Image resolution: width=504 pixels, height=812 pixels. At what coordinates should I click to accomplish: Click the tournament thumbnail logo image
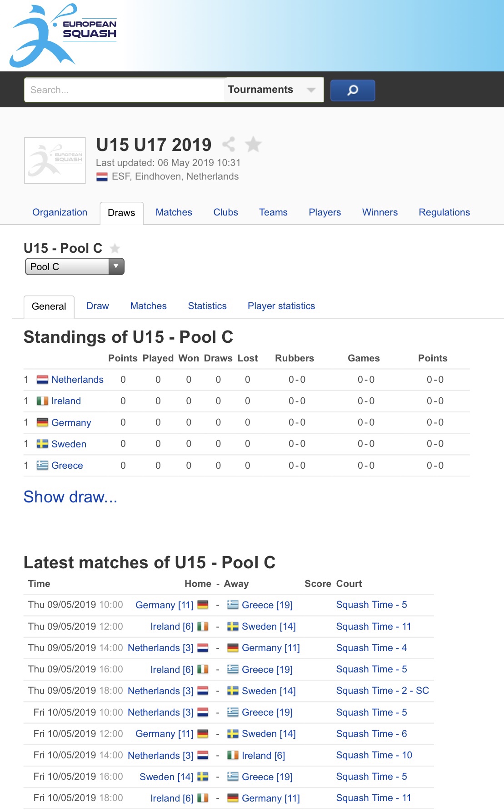55,160
